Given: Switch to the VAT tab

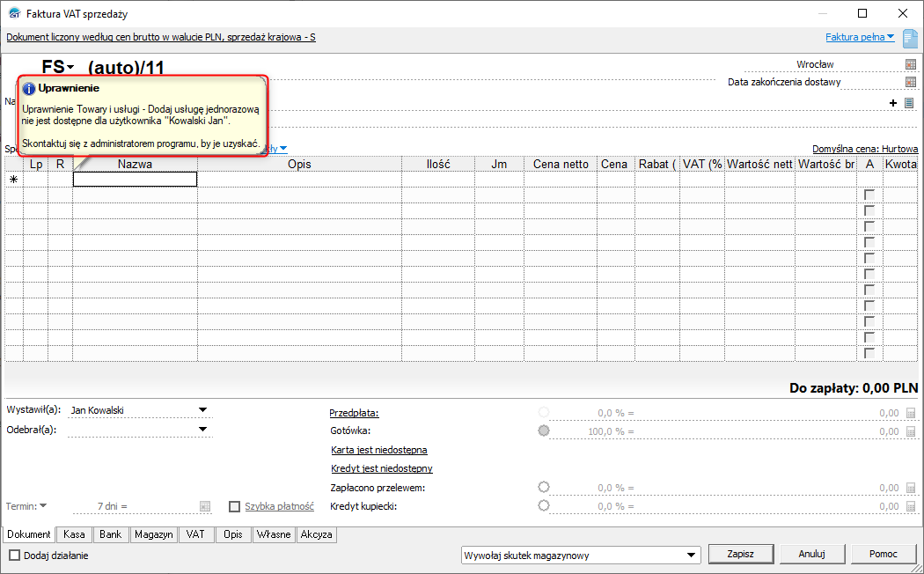Looking at the screenshot, I should tap(195, 534).
